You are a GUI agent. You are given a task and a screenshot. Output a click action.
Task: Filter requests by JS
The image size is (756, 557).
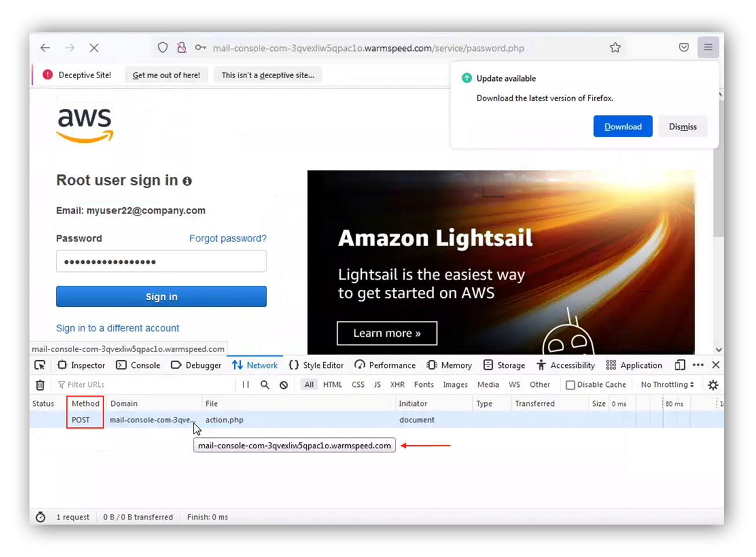(x=377, y=385)
